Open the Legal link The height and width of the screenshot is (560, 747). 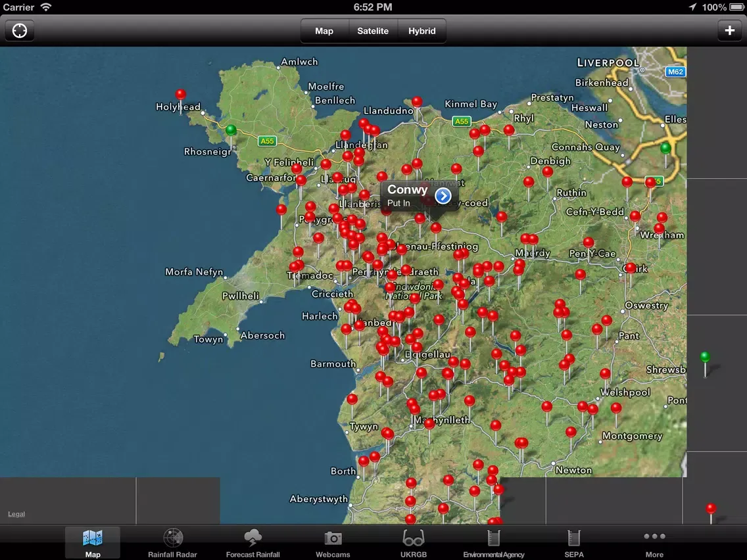pos(16,514)
